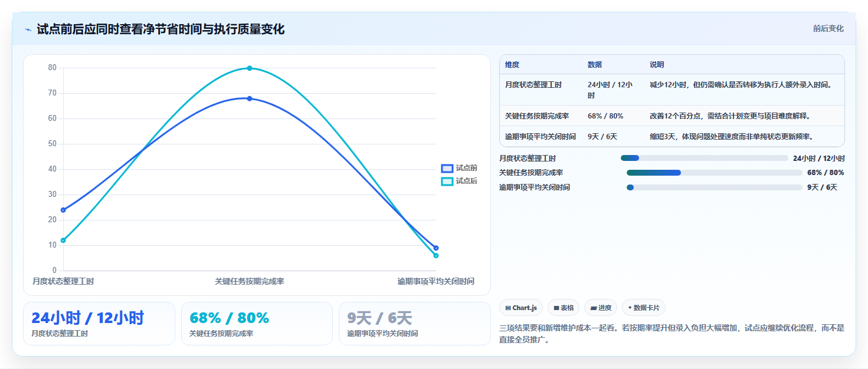Open the 68% / 80% data card
Viewport: 868px width, 369px height.
[x=257, y=324]
